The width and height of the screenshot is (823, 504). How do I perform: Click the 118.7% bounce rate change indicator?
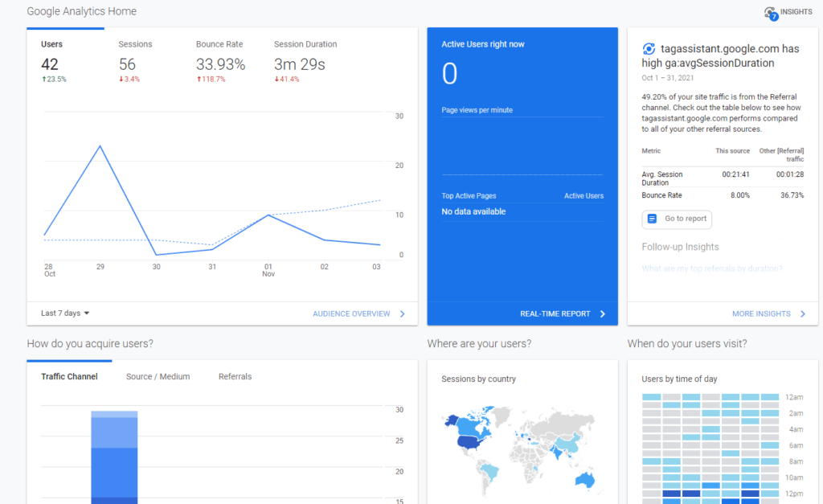pyautogui.click(x=211, y=80)
